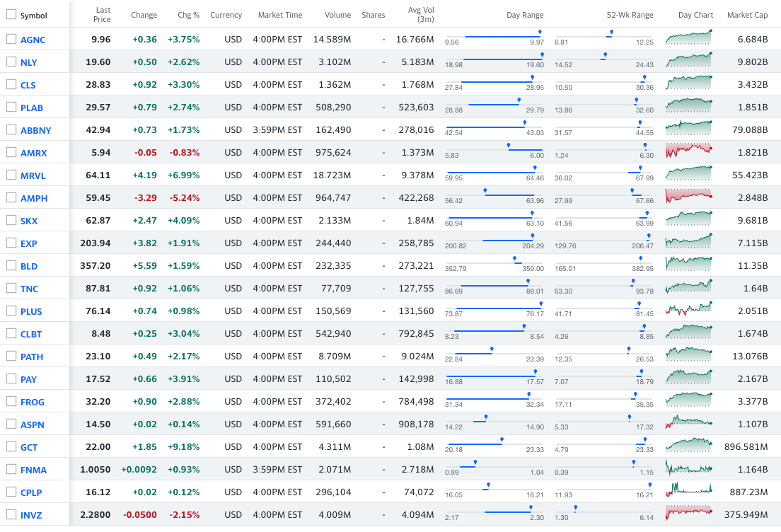The height and width of the screenshot is (532, 781).
Task: Sort by the Change column header
Action: click(144, 15)
